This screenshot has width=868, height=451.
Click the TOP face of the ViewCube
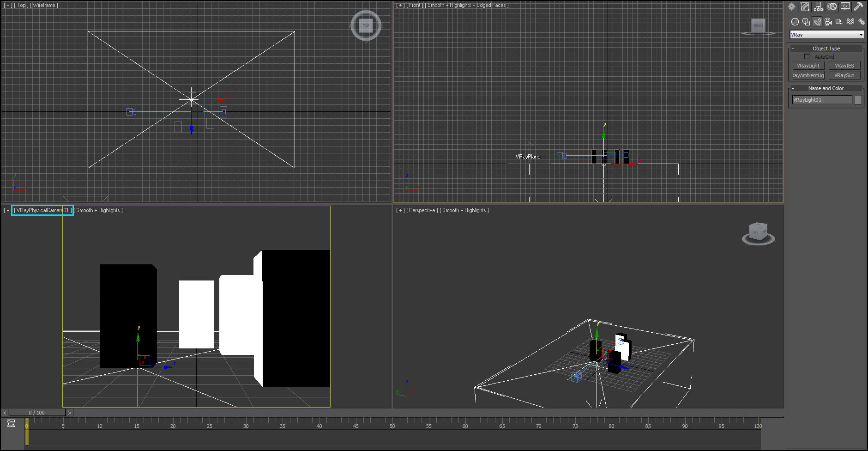click(x=366, y=25)
